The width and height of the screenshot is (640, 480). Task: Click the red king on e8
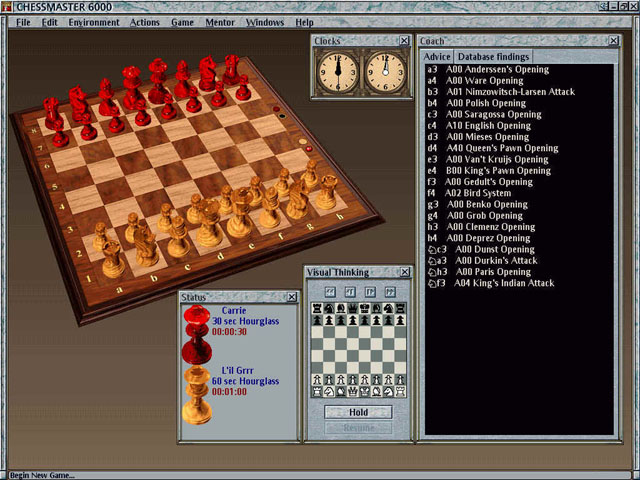[157, 80]
